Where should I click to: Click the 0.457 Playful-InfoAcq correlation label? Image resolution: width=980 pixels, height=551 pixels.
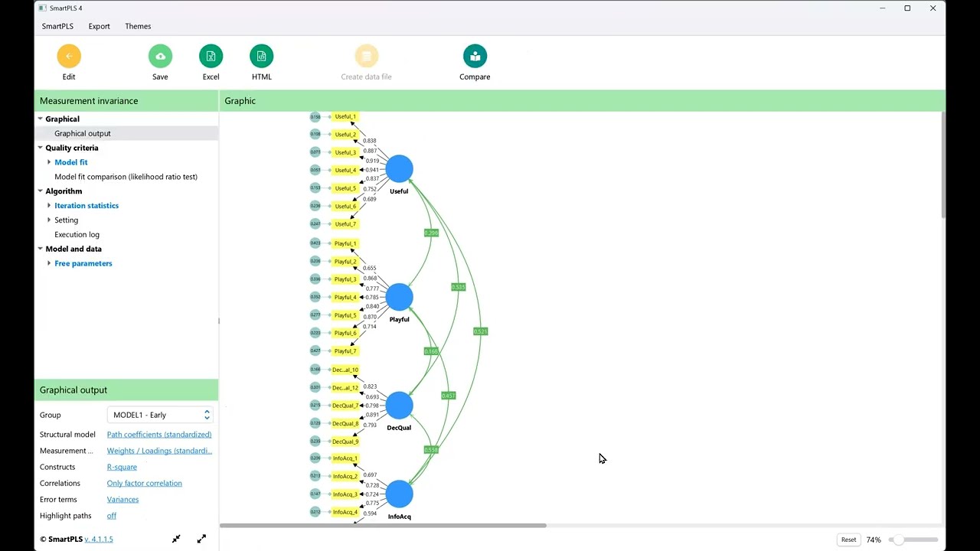click(448, 396)
